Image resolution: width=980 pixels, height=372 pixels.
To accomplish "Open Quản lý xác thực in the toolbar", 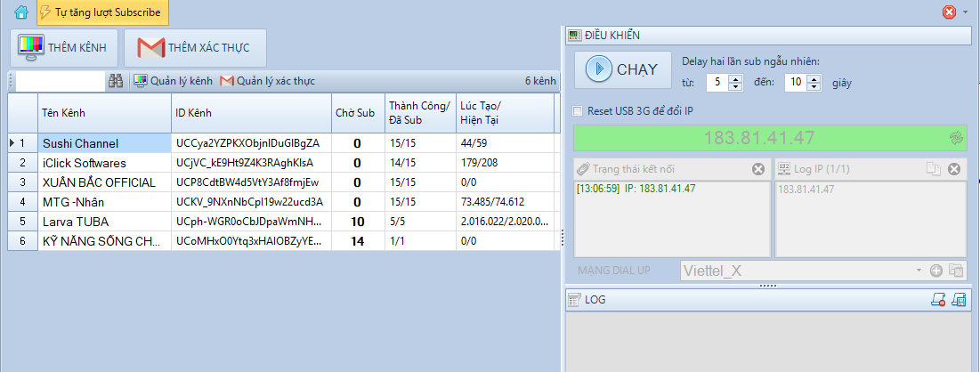I will [x=267, y=81].
